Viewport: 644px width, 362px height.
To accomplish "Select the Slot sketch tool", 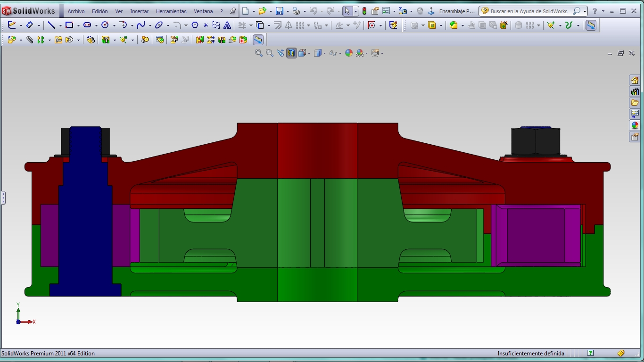I will [87, 25].
